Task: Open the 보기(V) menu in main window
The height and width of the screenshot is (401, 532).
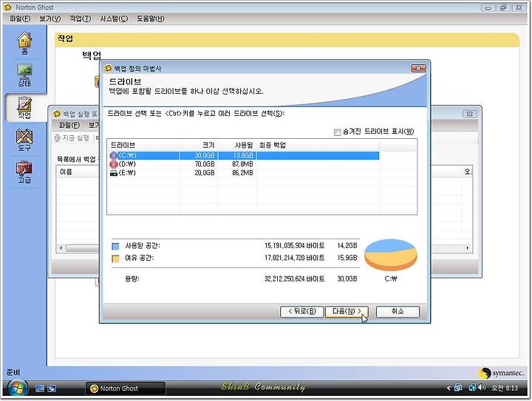Action: [50, 18]
